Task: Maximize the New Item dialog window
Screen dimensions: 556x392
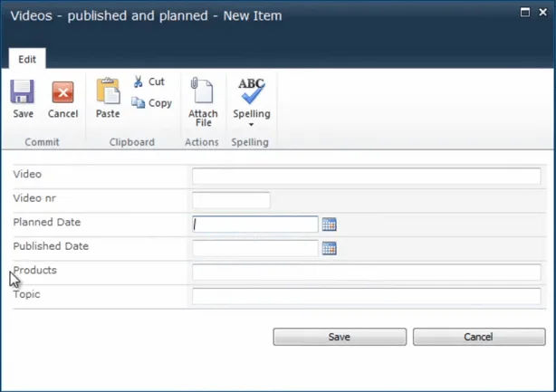Action: 525,12
